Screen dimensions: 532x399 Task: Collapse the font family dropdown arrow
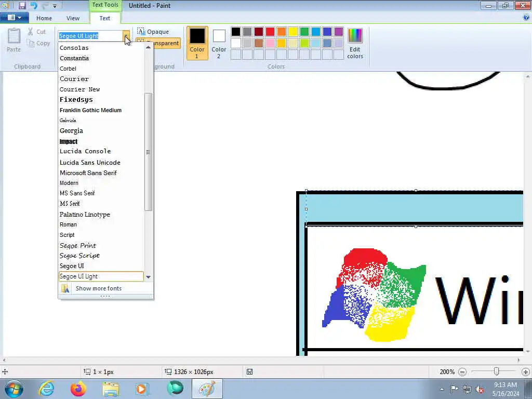126,36
